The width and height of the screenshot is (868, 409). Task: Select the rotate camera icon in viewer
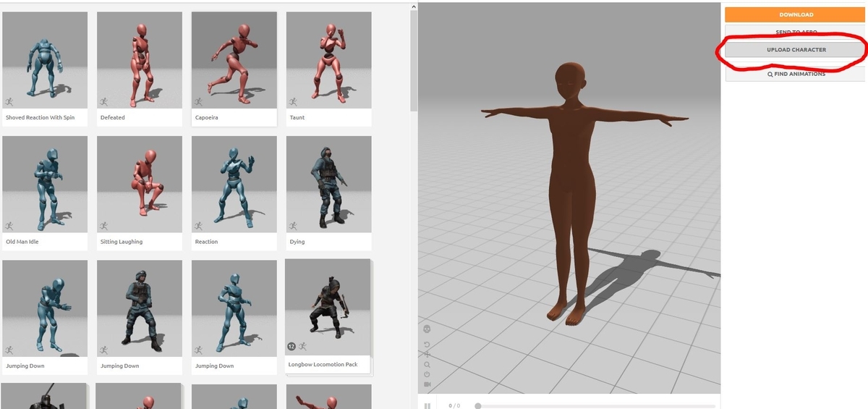(427, 345)
